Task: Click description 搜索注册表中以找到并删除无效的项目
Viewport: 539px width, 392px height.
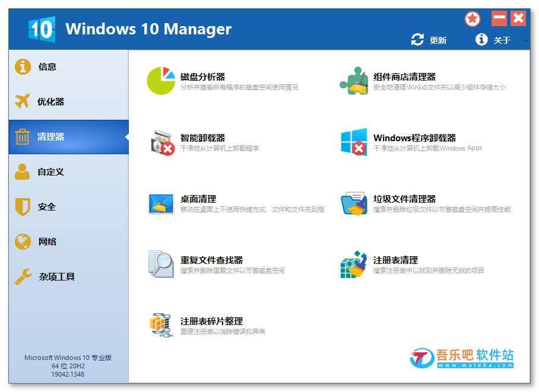Action: [x=429, y=270]
